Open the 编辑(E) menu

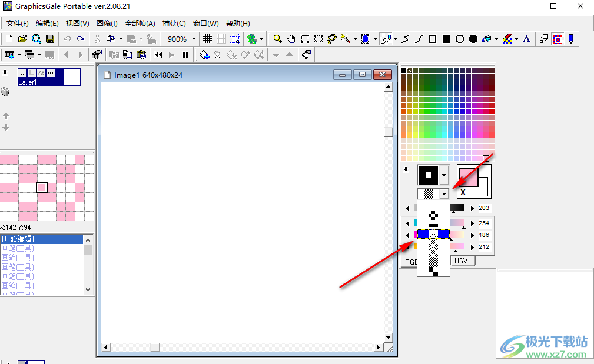pyautogui.click(x=47, y=24)
